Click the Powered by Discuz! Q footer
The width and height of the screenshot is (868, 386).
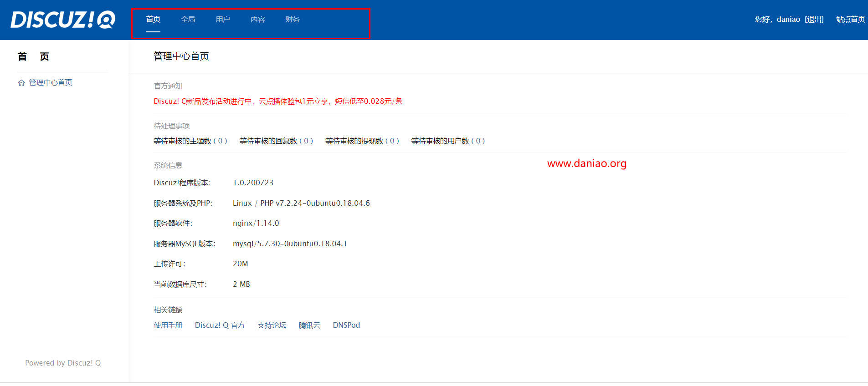point(63,363)
